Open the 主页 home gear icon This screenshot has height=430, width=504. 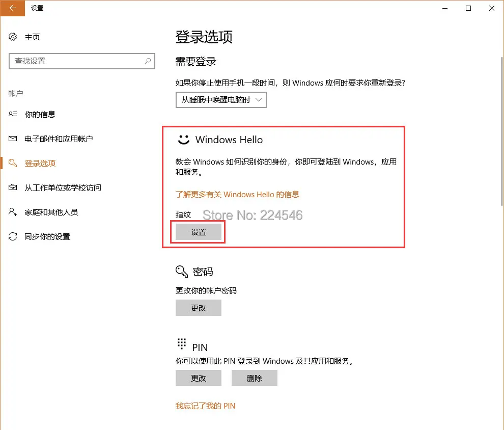coord(13,37)
